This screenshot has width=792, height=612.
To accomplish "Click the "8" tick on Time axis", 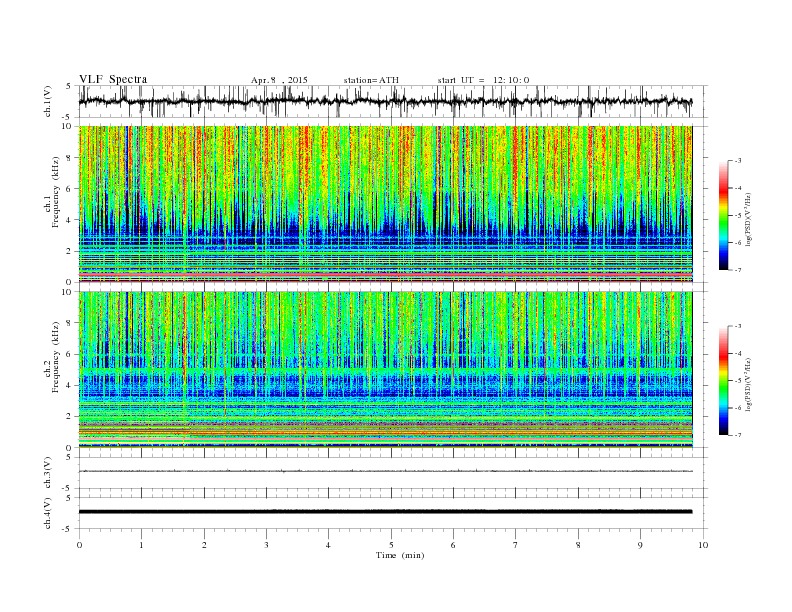I will click(x=578, y=545).
